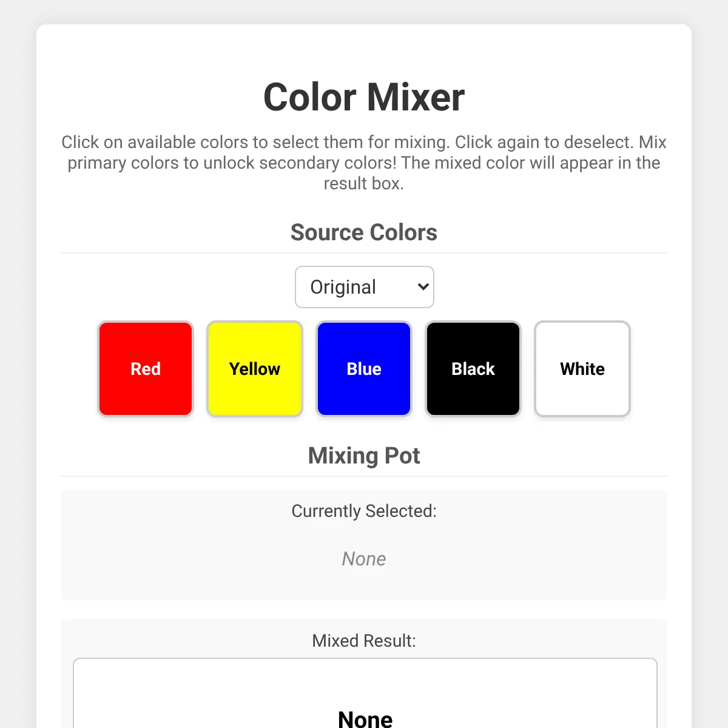Click the Mixing Pot section heading
Viewport: 728px width, 728px height.
[364, 456]
